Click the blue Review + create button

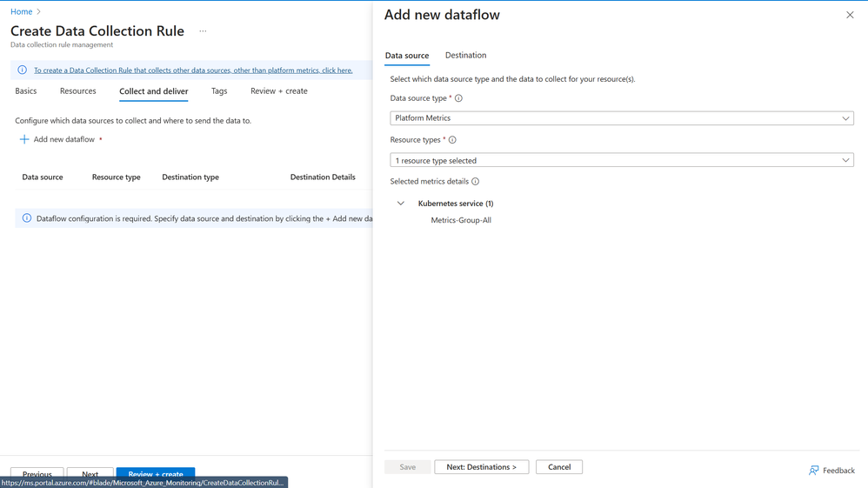[156, 473]
